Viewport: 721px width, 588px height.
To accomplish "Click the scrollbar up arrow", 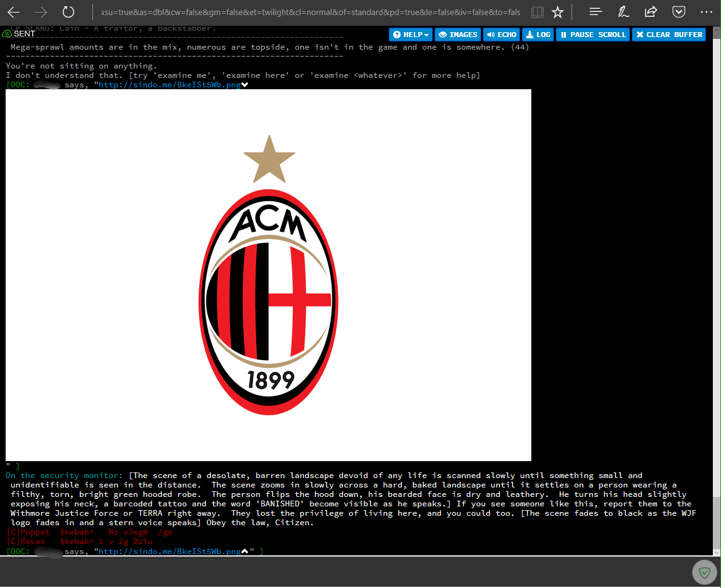I will pos(717,30).
